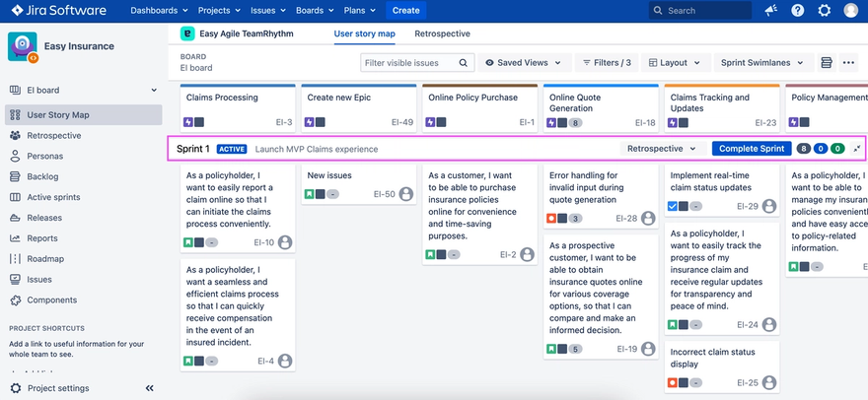The image size is (868, 400).
Task: Click the Complete Sprint button
Action: point(752,149)
